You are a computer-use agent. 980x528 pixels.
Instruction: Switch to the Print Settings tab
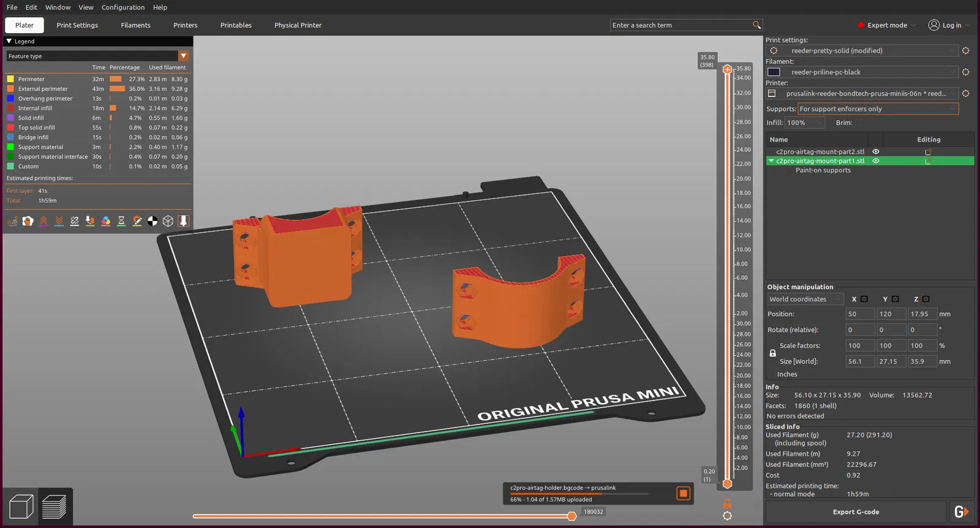(x=77, y=25)
